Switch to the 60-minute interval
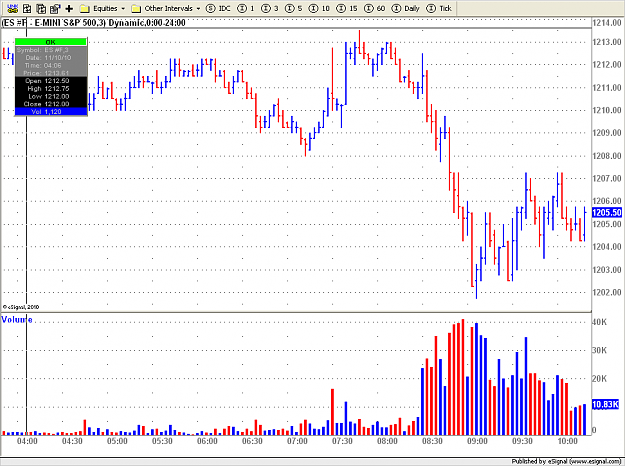The height and width of the screenshot is (466, 625). (375, 8)
